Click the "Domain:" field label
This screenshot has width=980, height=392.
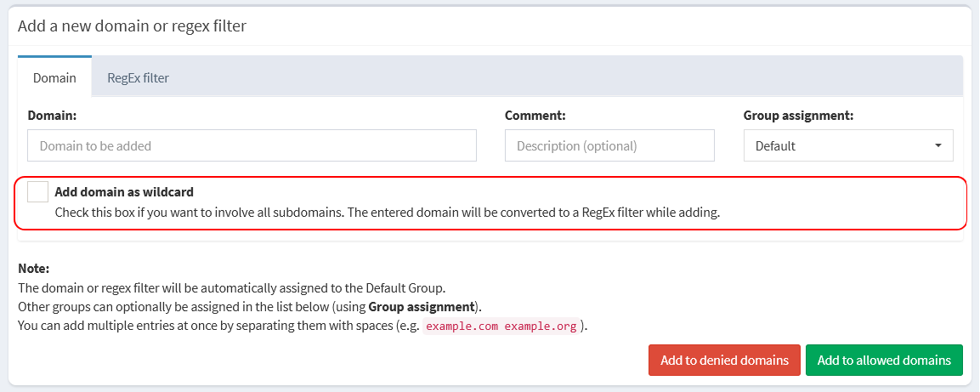click(x=53, y=115)
